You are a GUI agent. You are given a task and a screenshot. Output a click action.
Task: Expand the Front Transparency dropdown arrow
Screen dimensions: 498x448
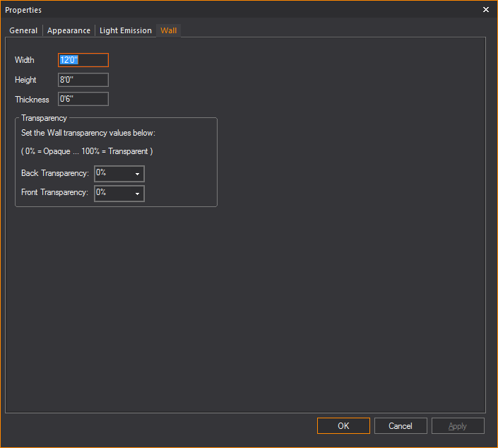pos(137,194)
